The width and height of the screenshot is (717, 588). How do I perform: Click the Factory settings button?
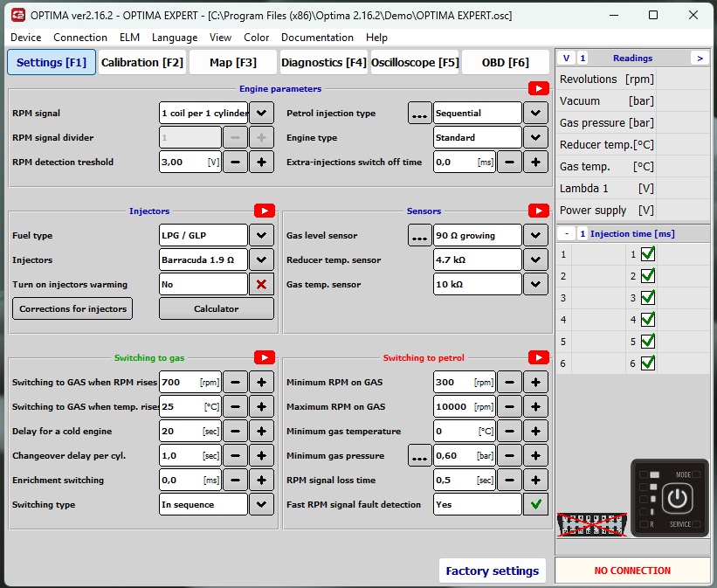click(492, 571)
